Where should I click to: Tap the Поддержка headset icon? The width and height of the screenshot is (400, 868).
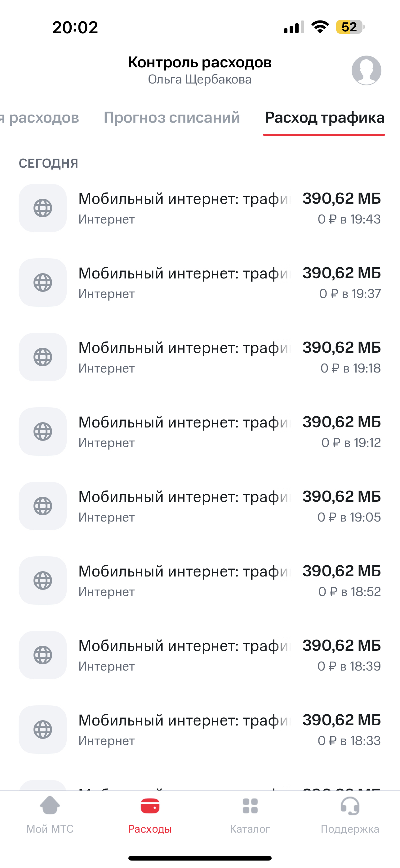(x=350, y=806)
